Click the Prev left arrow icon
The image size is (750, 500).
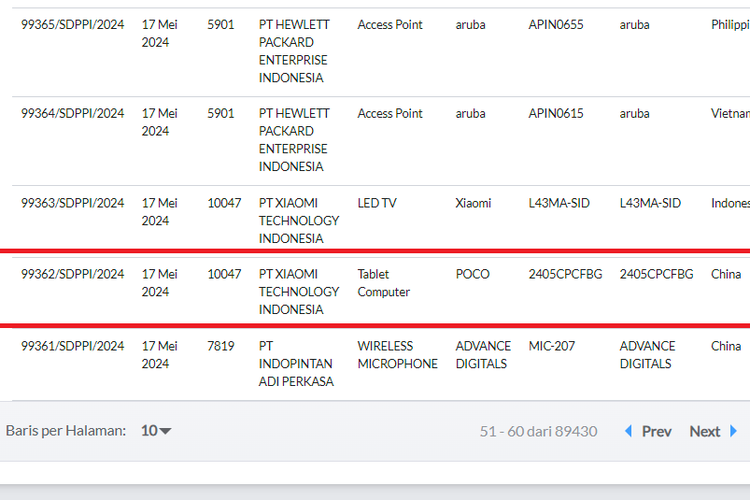pos(629,431)
